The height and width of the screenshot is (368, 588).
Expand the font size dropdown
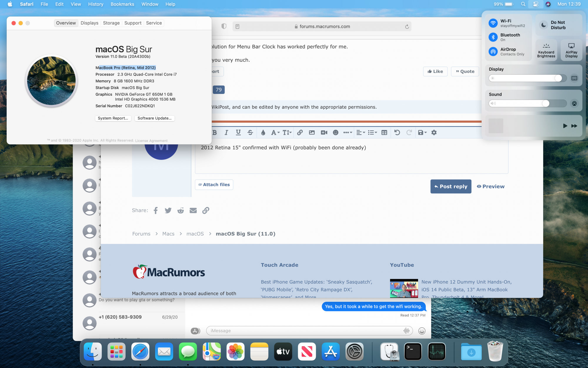point(287,132)
